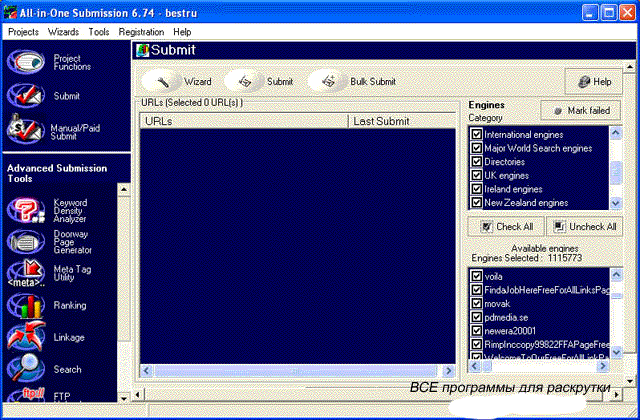Open the Meta Tag Utility
Image resolution: width=640 pixels, height=420 pixels.
(x=26, y=273)
